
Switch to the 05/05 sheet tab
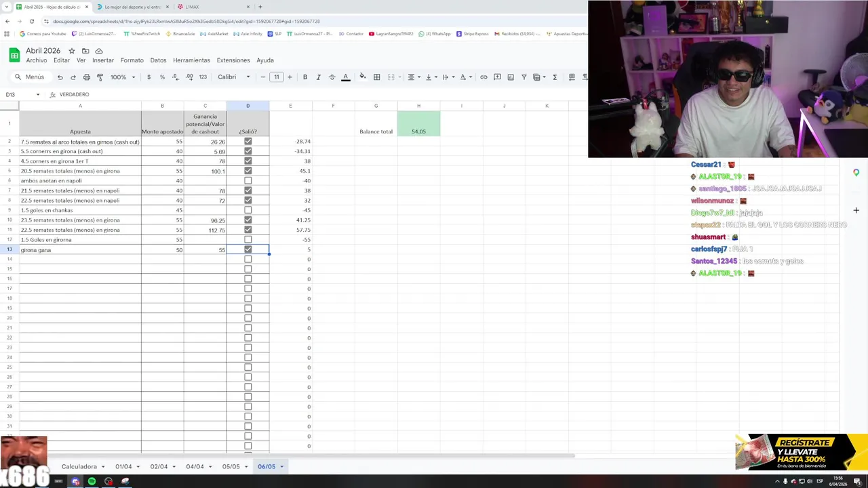point(231,467)
